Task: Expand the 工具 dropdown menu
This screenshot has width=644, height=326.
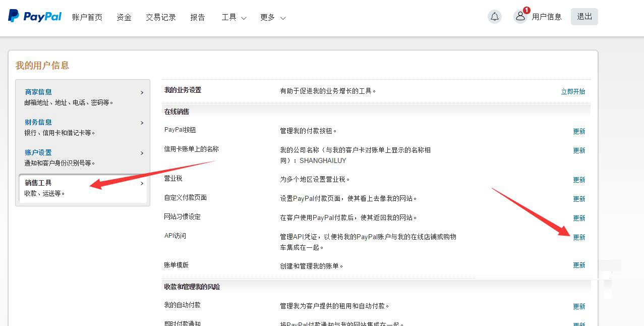Action: 234,17
